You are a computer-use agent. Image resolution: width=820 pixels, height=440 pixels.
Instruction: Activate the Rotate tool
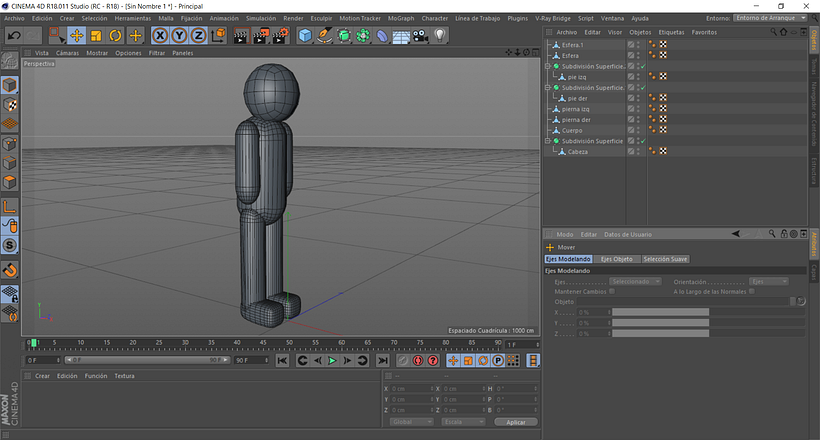[115, 36]
